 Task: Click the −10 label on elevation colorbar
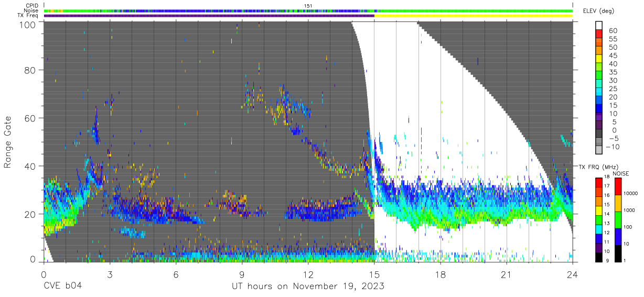click(611, 147)
